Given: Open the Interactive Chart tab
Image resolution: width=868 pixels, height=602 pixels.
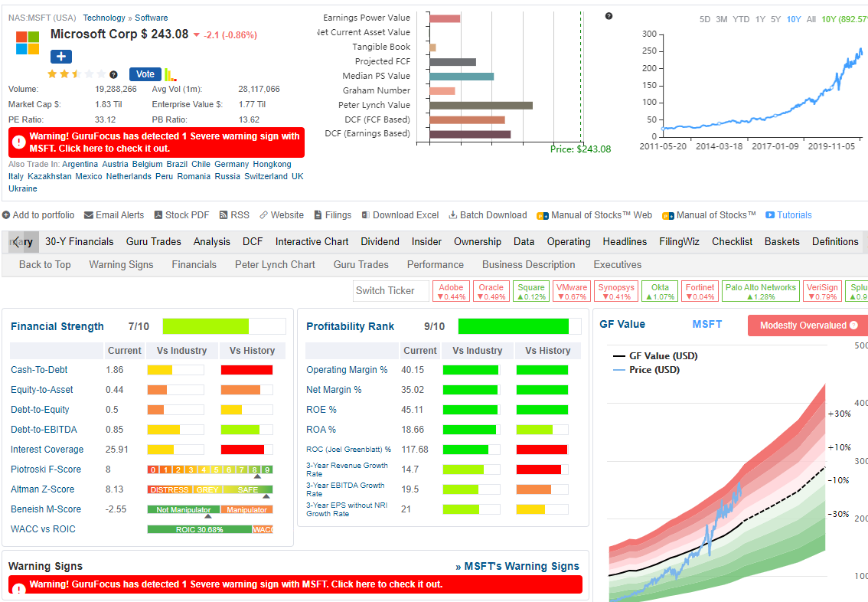Looking at the screenshot, I should tap(312, 241).
